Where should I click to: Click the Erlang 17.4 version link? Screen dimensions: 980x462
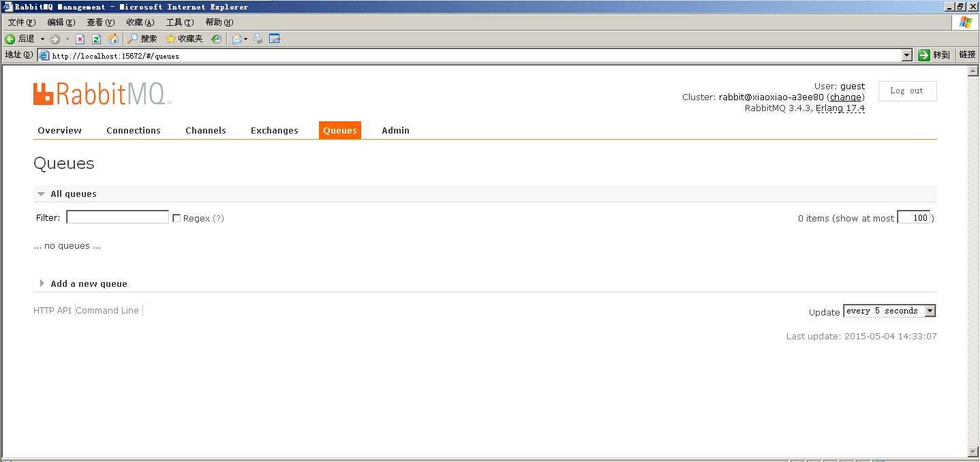click(x=840, y=108)
